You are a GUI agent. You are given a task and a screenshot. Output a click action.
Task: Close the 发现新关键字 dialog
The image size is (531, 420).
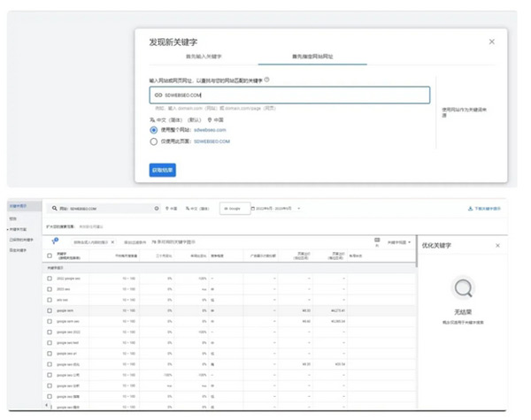click(492, 42)
